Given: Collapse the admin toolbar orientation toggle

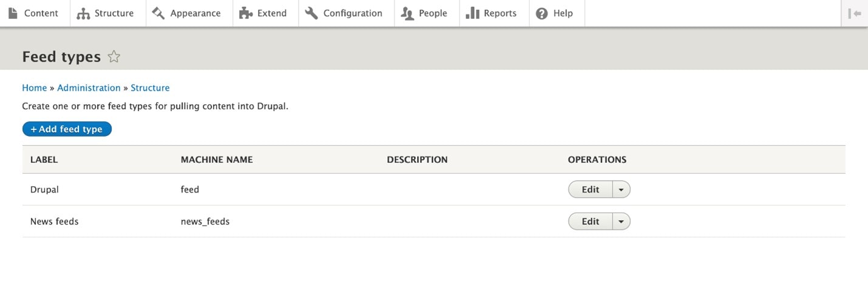Looking at the screenshot, I should pyautogui.click(x=855, y=13).
